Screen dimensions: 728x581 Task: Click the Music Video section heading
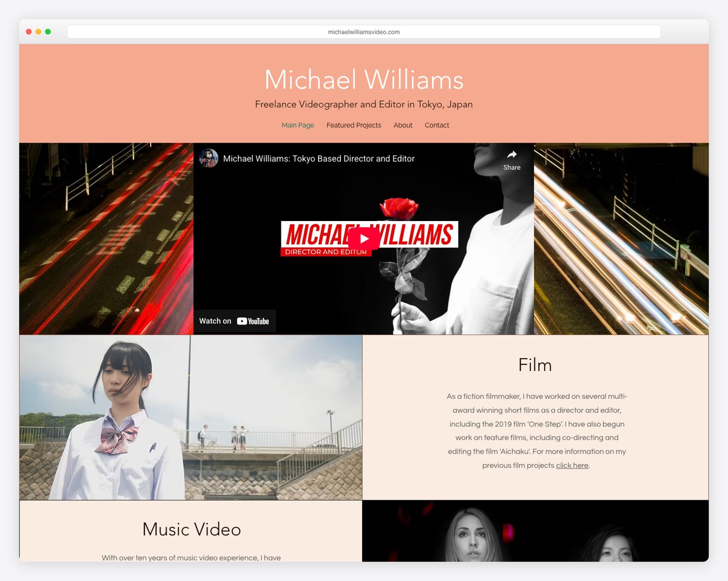(191, 529)
